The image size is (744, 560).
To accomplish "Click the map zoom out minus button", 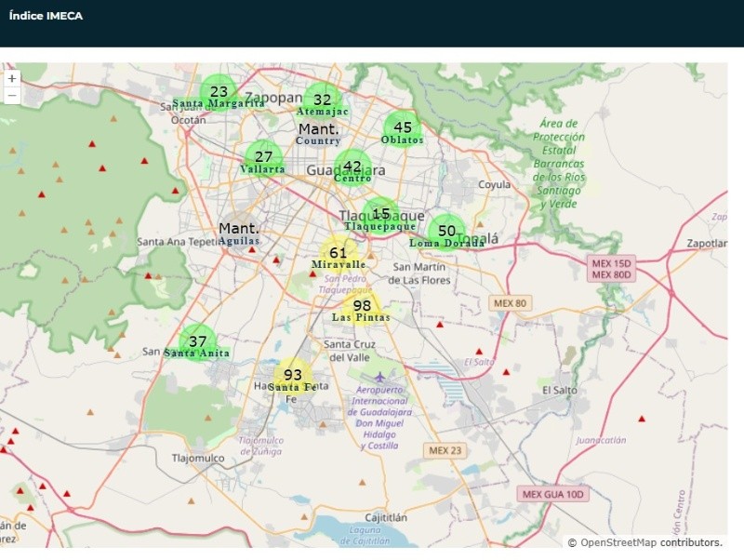I will point(12,96).
